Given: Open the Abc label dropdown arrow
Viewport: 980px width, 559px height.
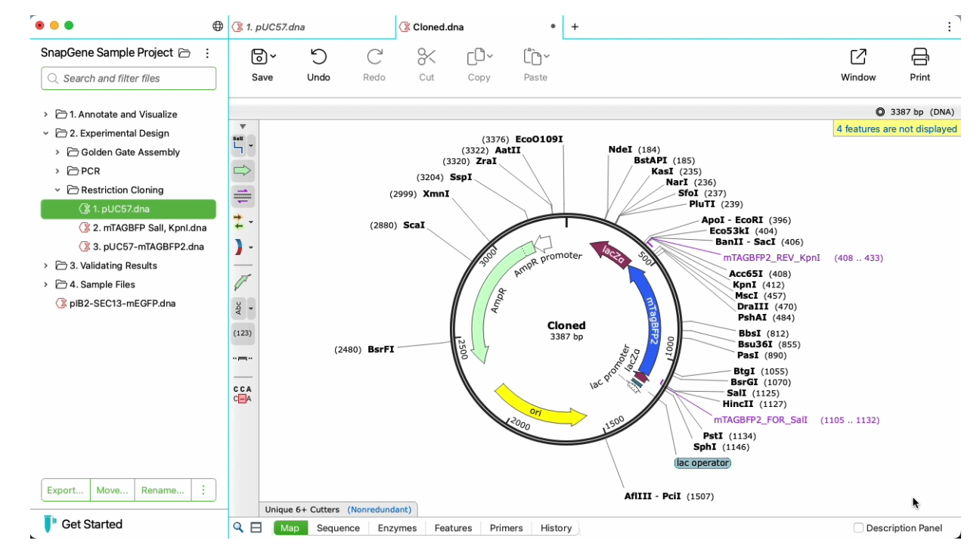Looking at the screenshot, I should coord(252,308).
